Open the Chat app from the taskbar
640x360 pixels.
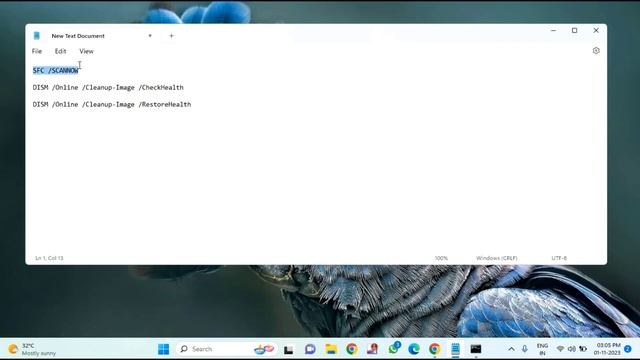click(x=310, y=349)
